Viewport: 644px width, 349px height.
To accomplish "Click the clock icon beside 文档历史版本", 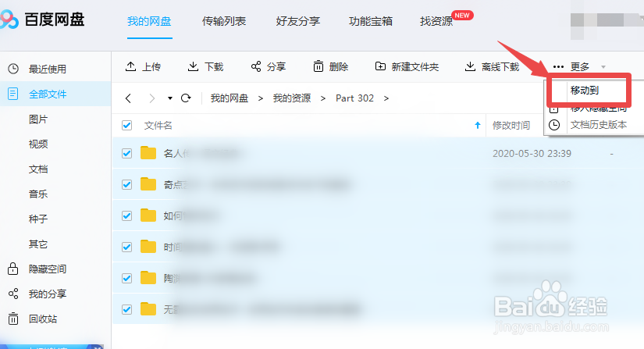I will click(554, 125).
